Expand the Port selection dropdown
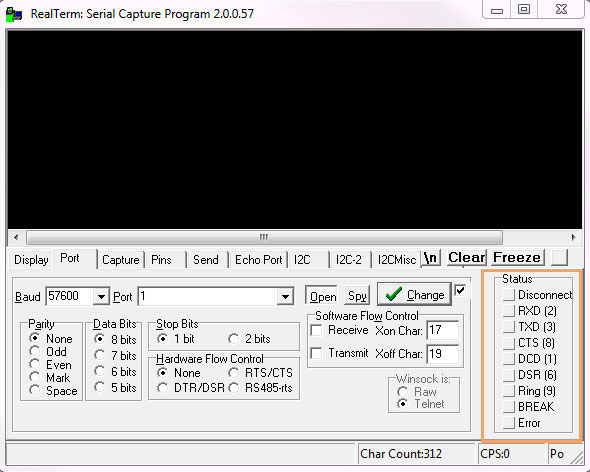The image size is (590, 472). [x=285, y=297]
